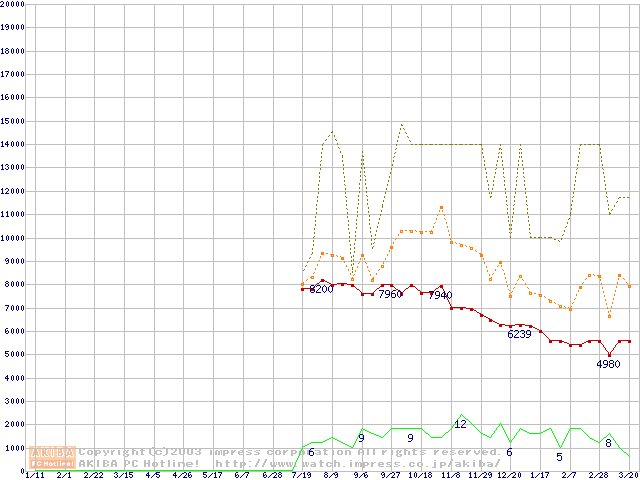Click the green line's 12 count label
Viewport: 640px width, 480px height.
(460, 424)
